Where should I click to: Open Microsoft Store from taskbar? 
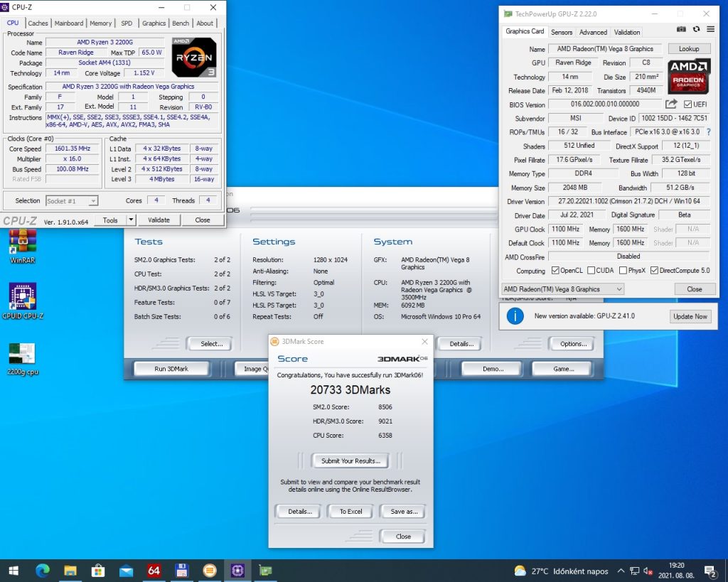point(98,571)
